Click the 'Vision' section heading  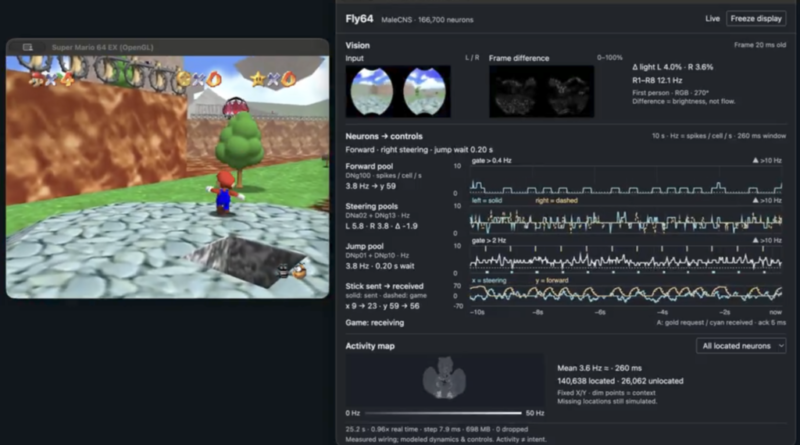pos(358,45)
